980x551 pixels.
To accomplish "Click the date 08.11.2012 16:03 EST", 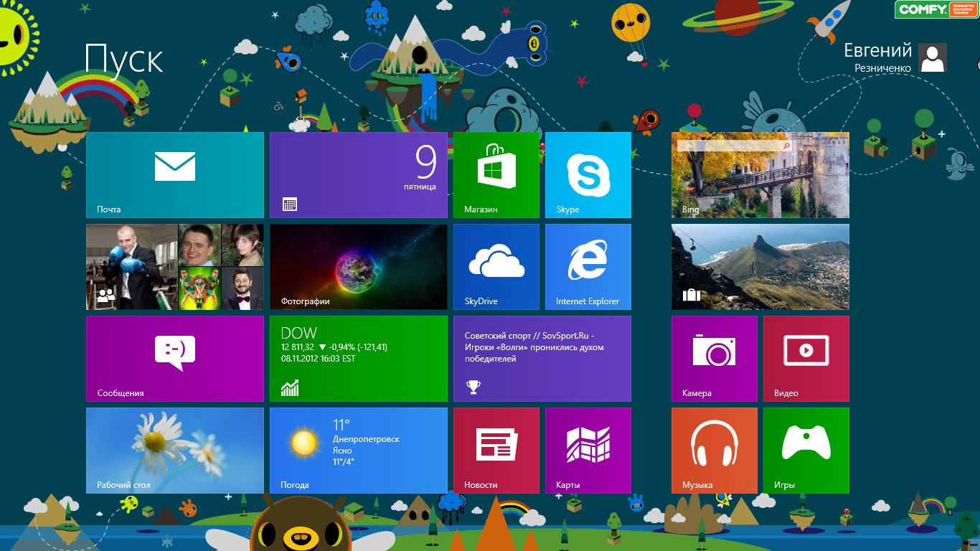I will click(318, 359).
